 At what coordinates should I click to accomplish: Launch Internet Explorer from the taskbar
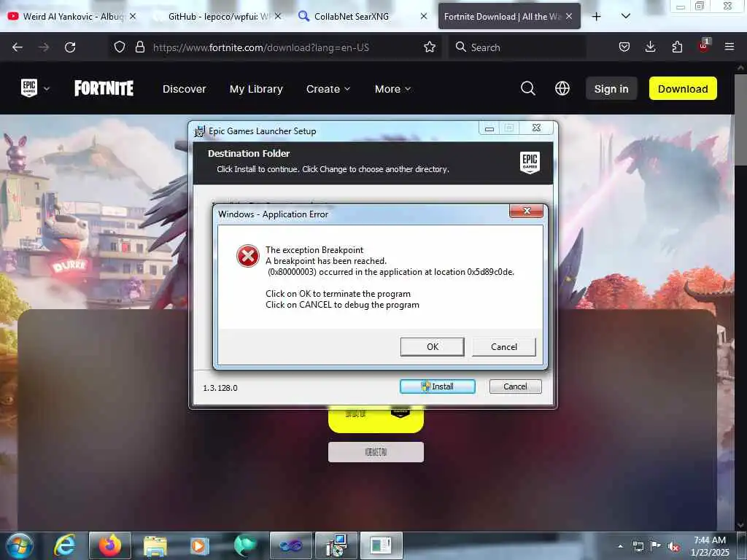point(64,545)
